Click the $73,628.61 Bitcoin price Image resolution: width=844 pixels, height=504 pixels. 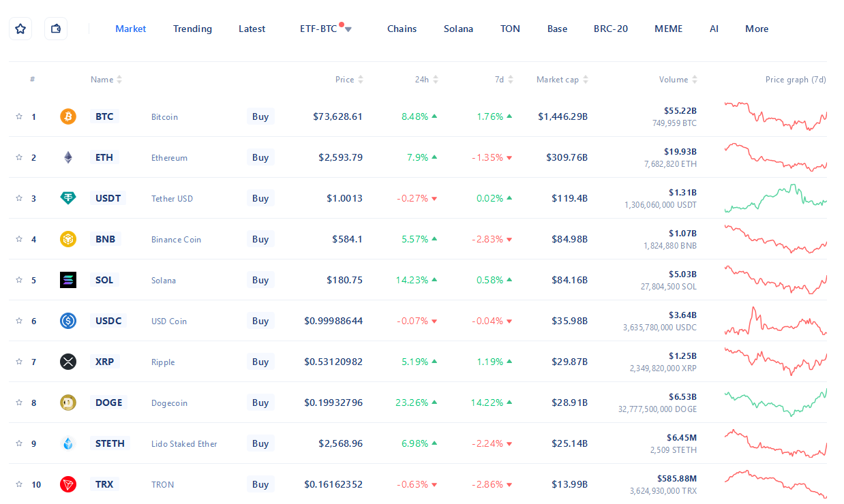(x=338, y=116)
